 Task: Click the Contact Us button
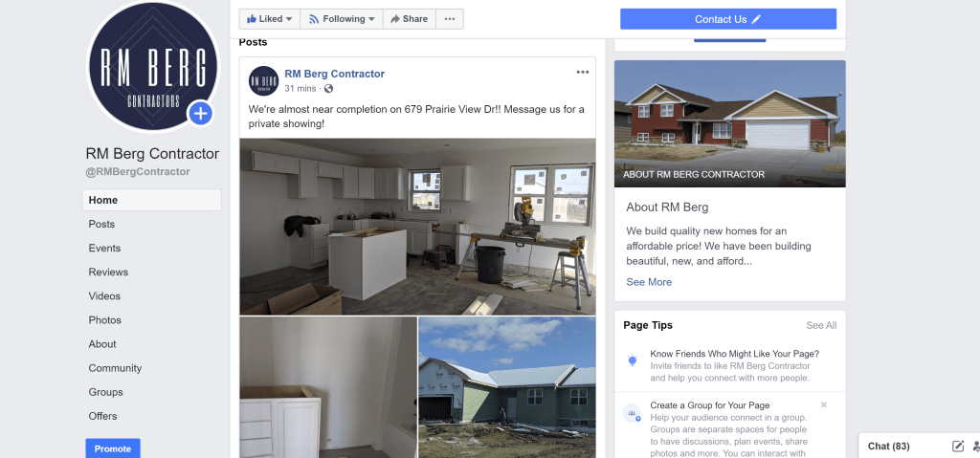click(x=728, y=19)
